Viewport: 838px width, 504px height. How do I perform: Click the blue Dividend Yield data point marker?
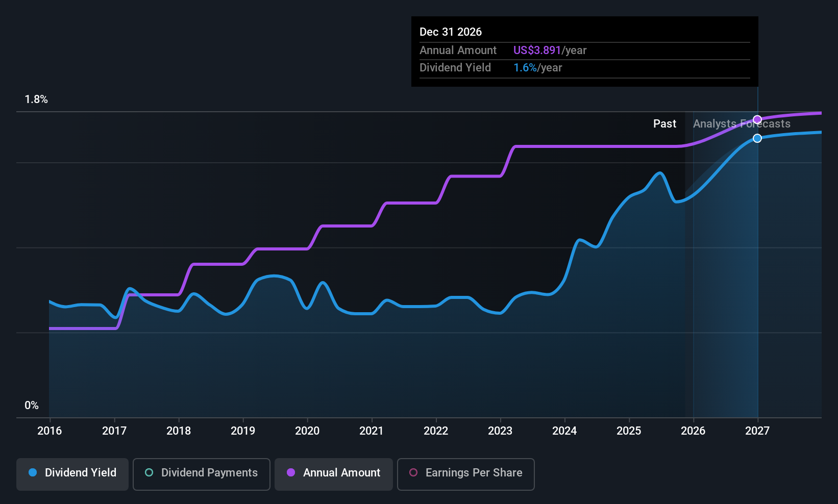click(757, 138)
